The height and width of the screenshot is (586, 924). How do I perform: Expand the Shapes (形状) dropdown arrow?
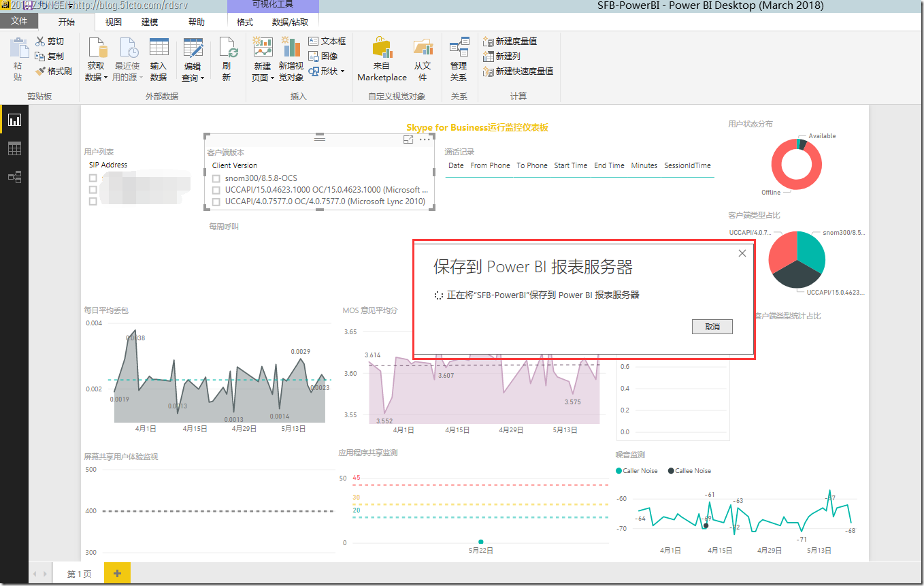[x=342, y=71]
